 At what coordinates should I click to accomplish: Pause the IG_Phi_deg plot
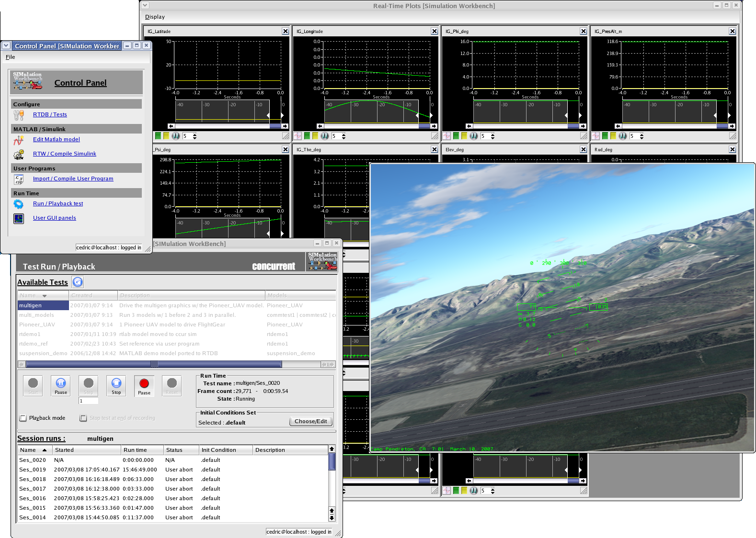(474, 136)
